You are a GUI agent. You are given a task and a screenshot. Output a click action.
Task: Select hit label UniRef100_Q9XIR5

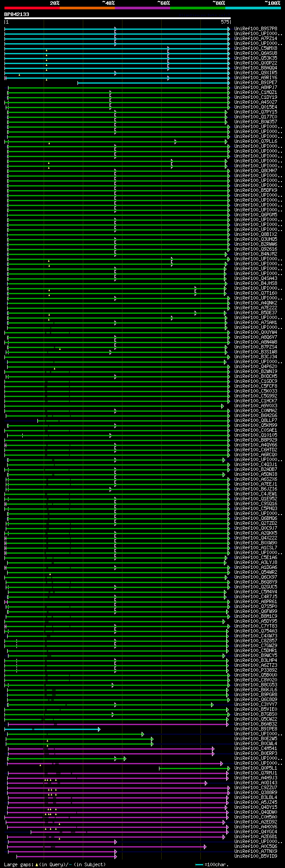256,73
